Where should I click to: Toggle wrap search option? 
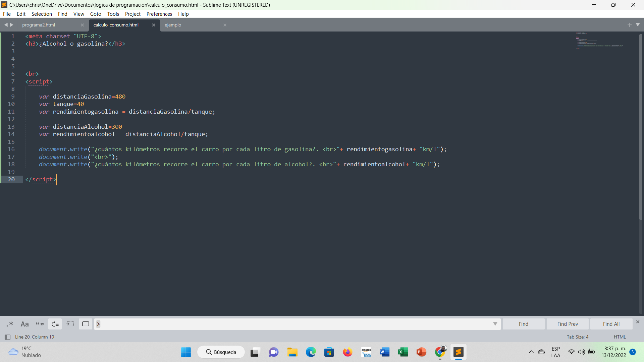pos(55,324)
